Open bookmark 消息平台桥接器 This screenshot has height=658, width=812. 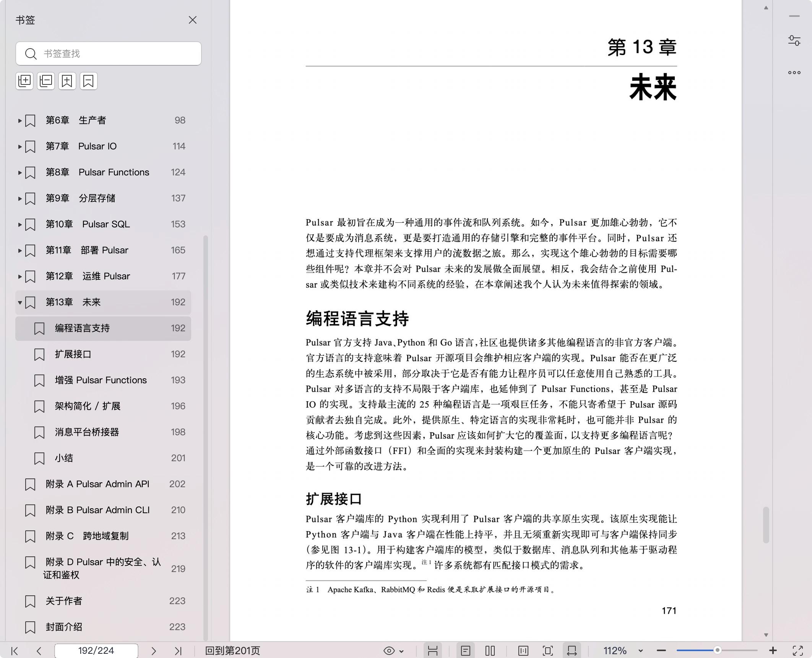[x=103, y=432]
